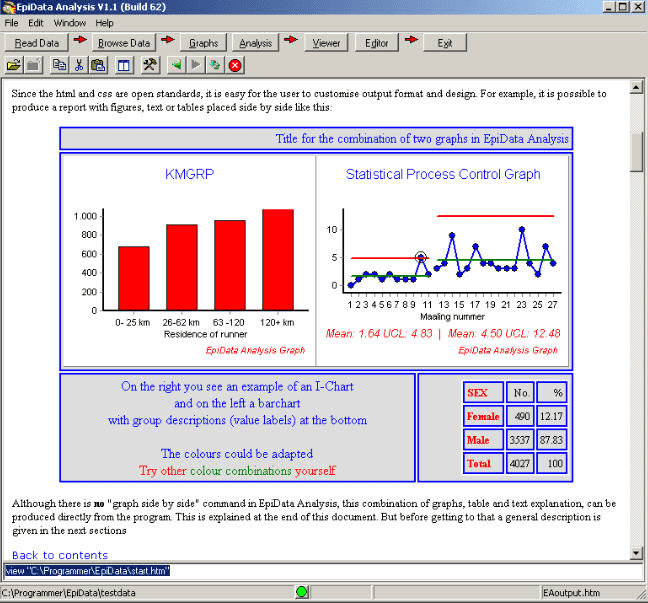Click the Male cell in the SEX table
This screenshot has width=648, height=603.
click(483, 440)
